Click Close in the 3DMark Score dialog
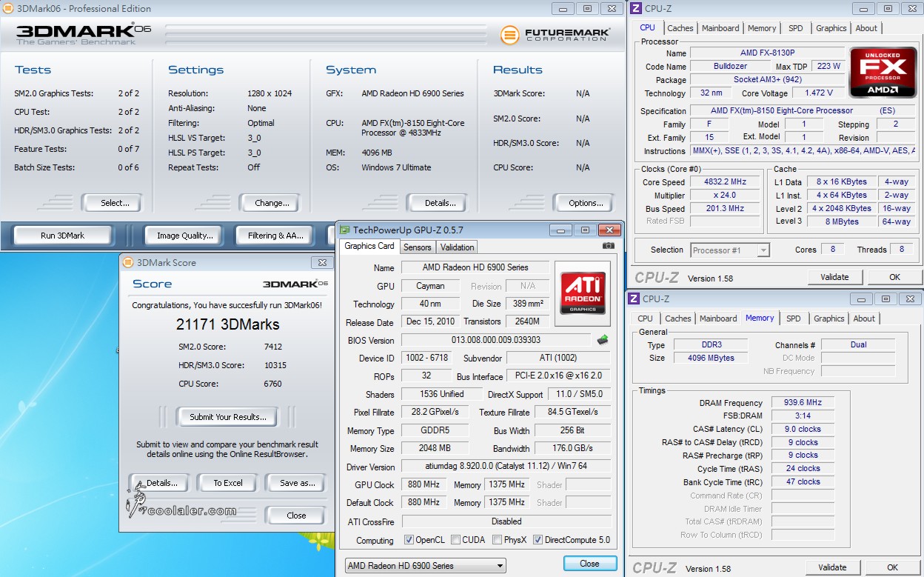The image size is (924, 577). 296,516
